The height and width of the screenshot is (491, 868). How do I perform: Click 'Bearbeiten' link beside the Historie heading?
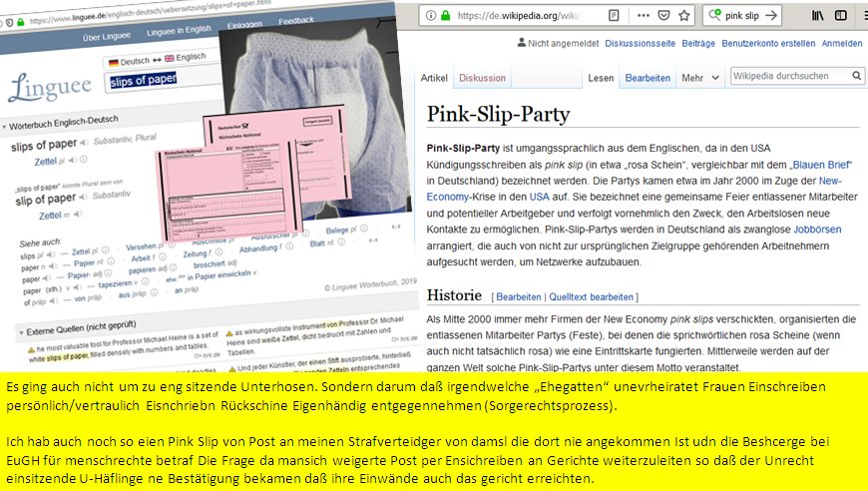(x=518, y=296)
